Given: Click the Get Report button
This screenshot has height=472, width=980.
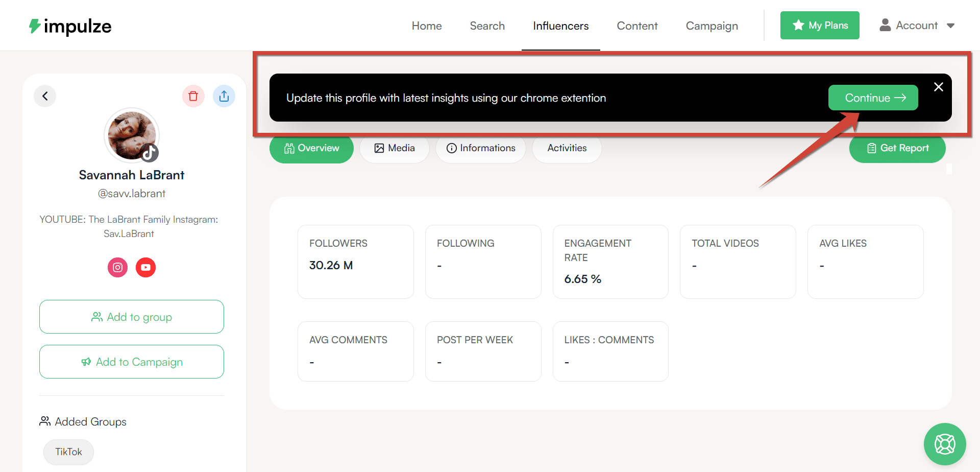Looking at the screenshot, I should click(897, 148).
